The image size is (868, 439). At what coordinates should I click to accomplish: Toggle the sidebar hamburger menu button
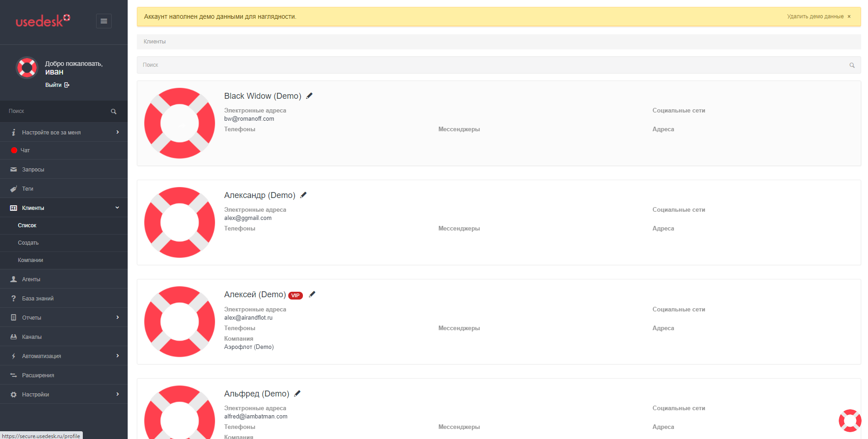point(104,21)
